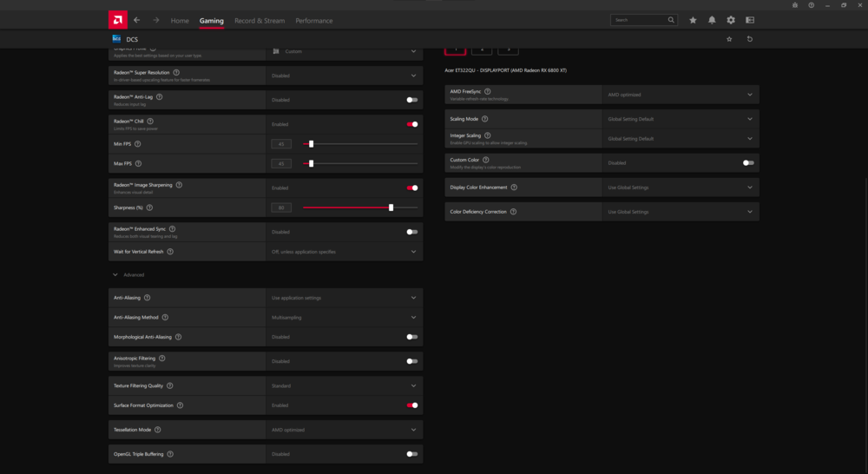Screen dimensions: 868x474
Task: Switch to the Performance tab
Action: pyautogui.click(x=313, y=21)
